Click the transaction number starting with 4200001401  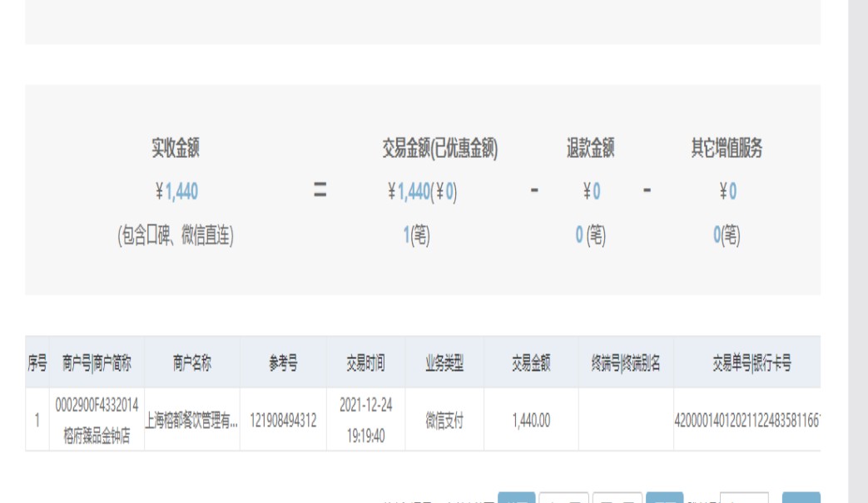click(747, 421)
